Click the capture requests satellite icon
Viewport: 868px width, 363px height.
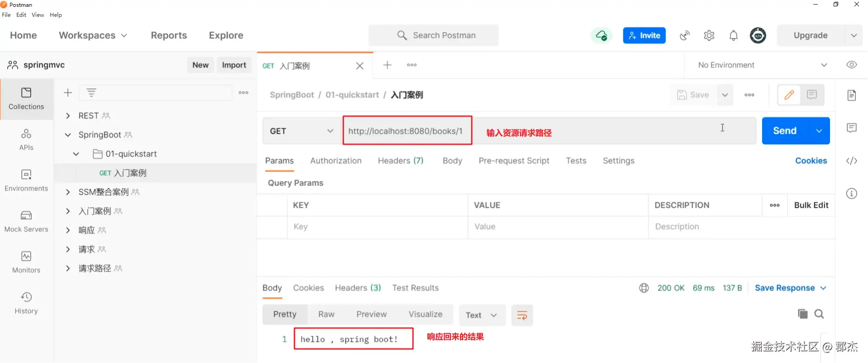[685, 35]
